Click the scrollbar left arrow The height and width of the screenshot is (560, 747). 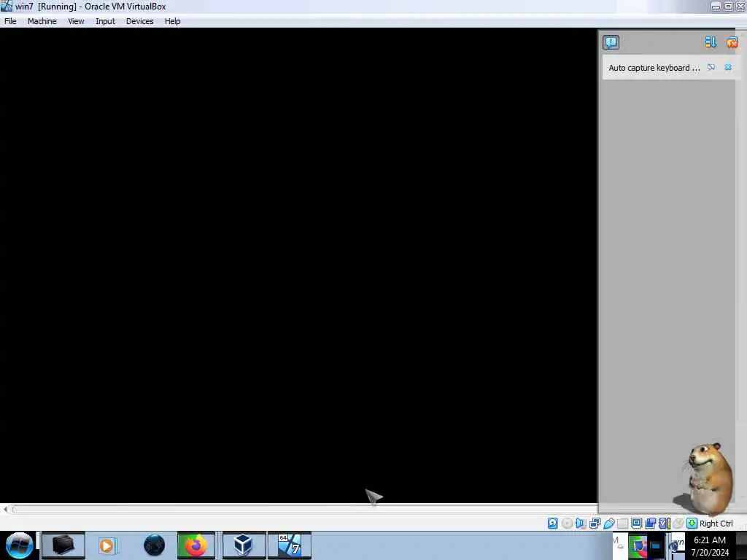5,510
